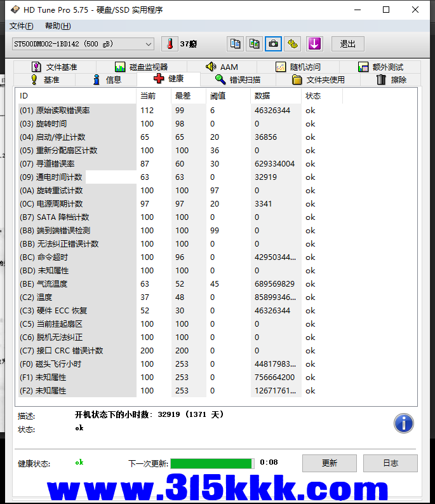Open the 文件(F) menu
The width and height of the screenshot is (435, 504).
21,26
